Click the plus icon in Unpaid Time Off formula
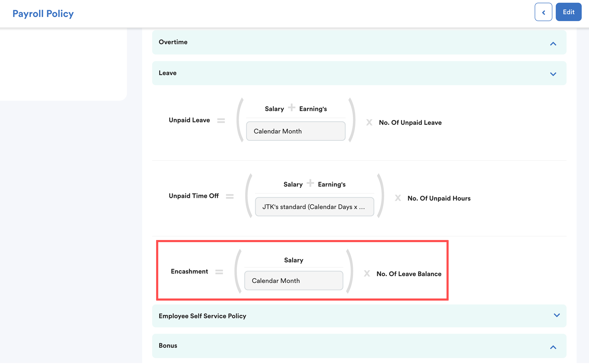 310,183
